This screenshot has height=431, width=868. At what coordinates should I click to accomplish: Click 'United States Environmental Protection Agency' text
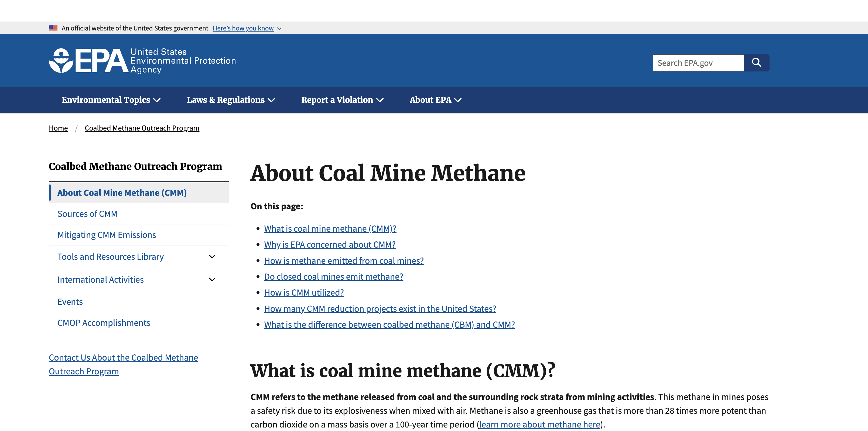point(183,61)
